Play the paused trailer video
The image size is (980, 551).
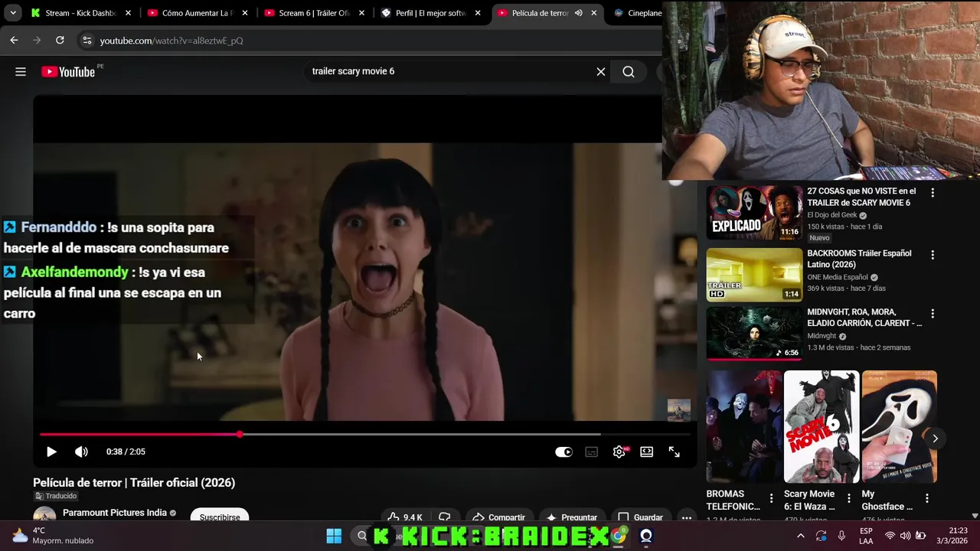(51, 452)
